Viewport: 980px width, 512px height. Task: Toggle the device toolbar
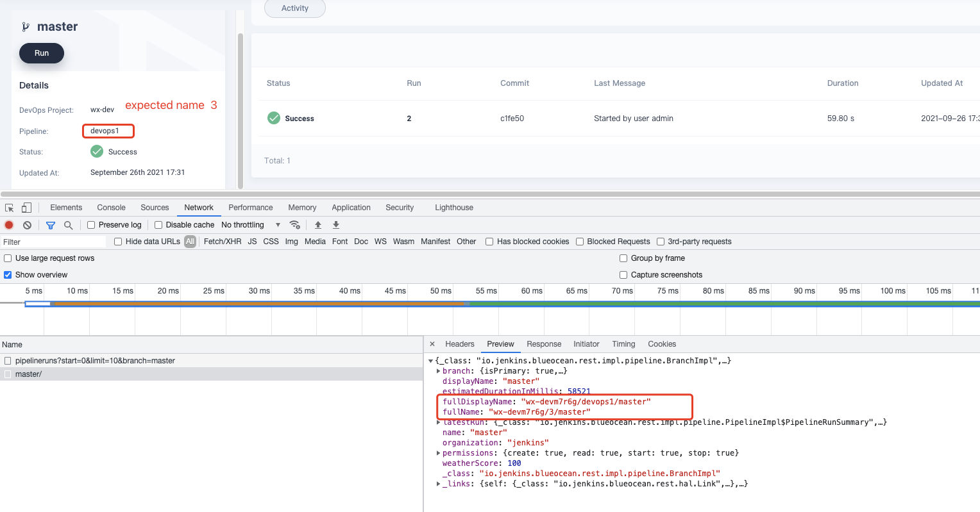(x=26, y=207)
